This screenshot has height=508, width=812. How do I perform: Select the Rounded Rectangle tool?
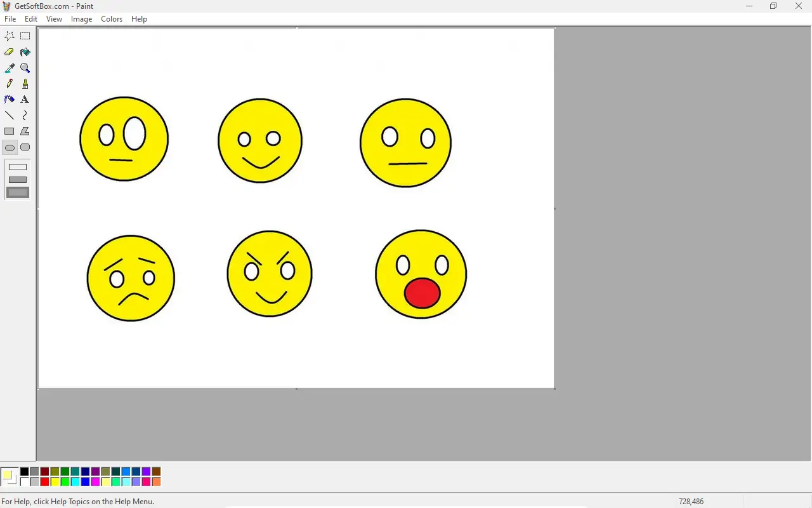coord(25,147)
